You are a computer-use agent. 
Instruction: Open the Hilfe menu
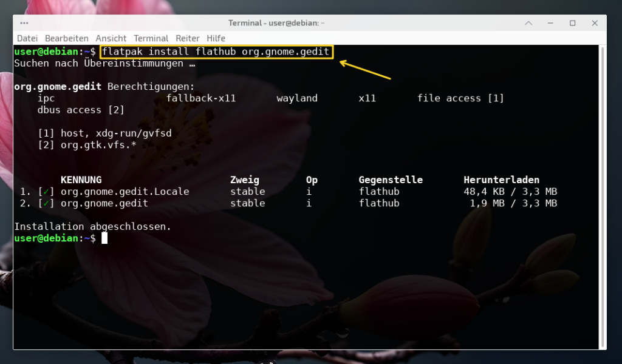(216, 38)
